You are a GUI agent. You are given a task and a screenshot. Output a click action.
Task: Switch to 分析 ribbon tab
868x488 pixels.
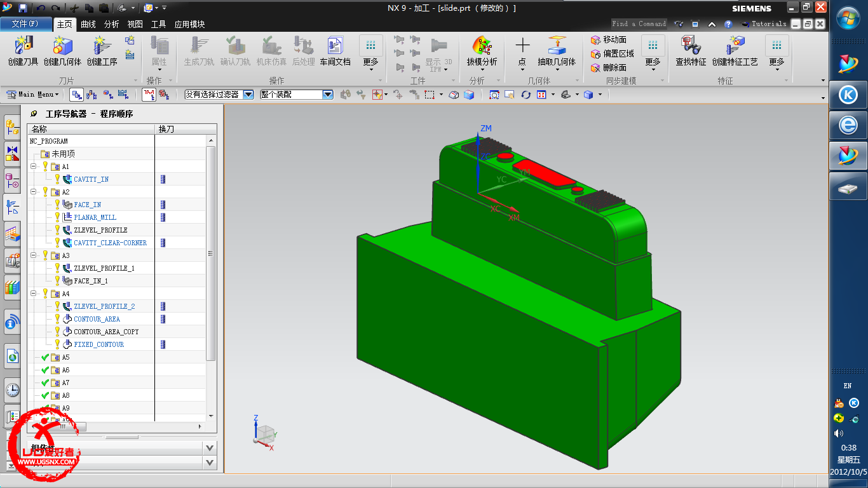tap(112, 24)
